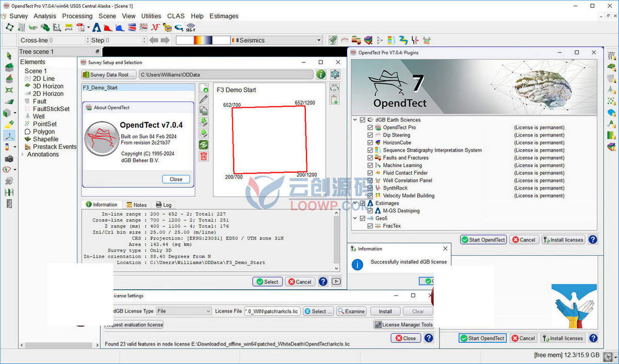This screenshot has width=619, height=364.
Task: Click the lat/long conversion icon
Action: (334, 88)
